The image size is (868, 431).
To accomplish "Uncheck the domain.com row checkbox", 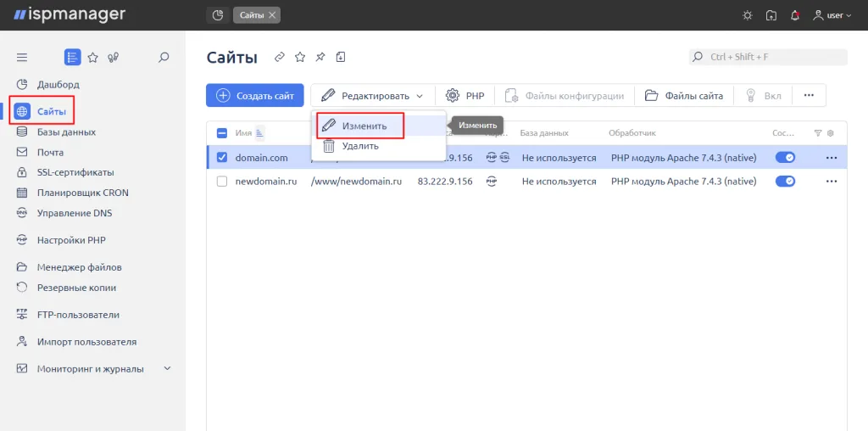I will [x=222, y=157].
